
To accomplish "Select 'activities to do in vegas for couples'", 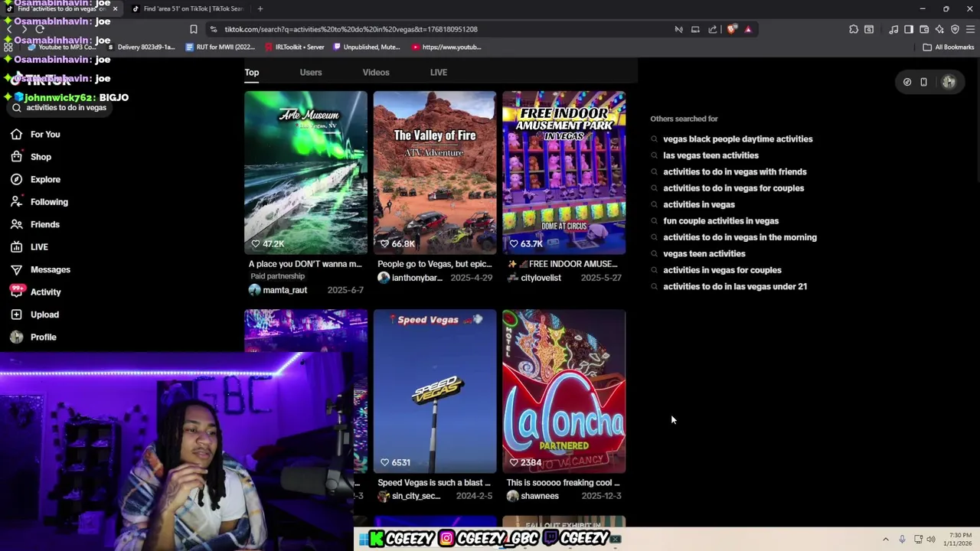I will click(x=733, y=188).
